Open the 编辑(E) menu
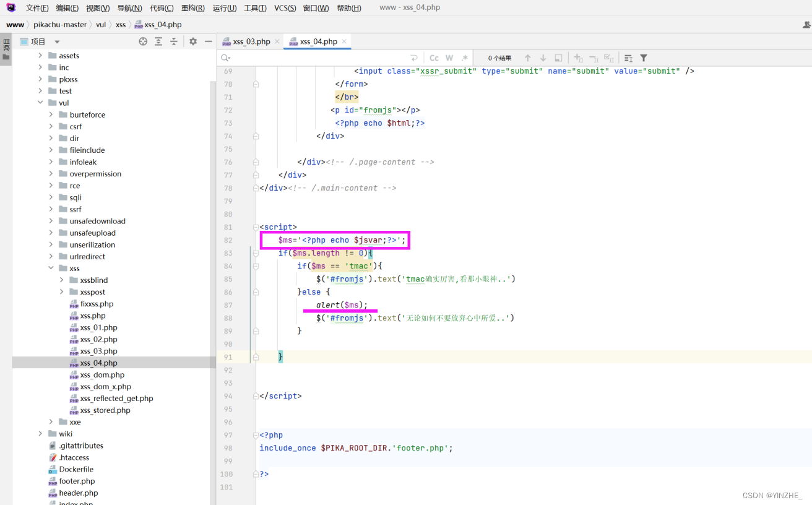Viewport: 812px width, 505px height. click(x=67, y=8)
